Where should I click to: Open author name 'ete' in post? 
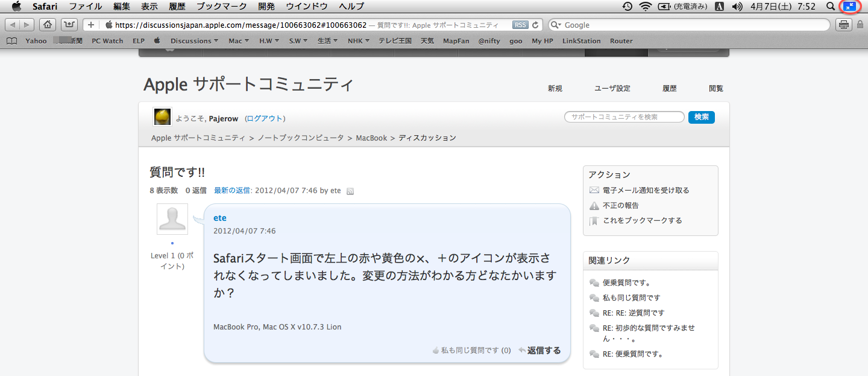click(220, 218)
